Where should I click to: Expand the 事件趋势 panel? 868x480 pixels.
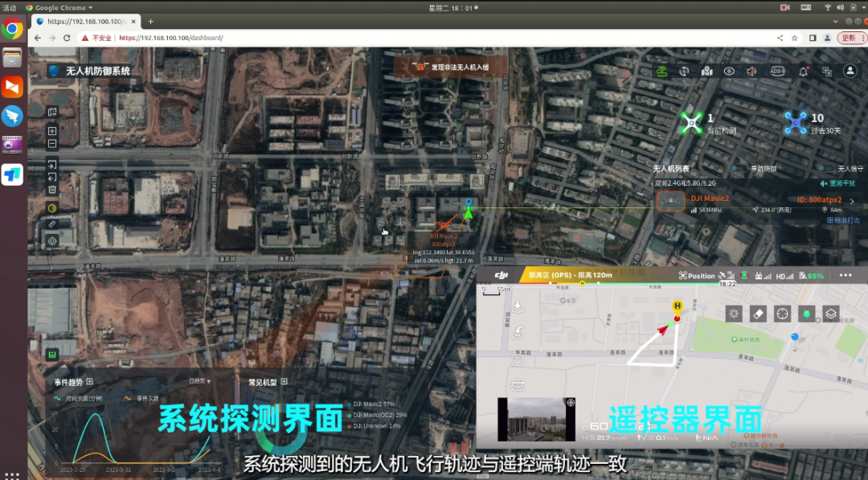click(x=90, y=382)
